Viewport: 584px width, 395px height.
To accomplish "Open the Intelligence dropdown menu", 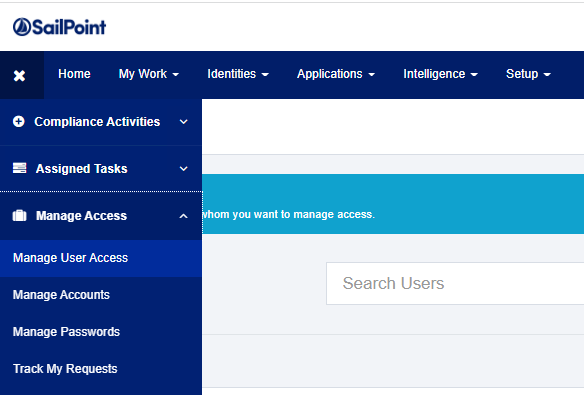I will pyautogui.click(x=440, y=74).
